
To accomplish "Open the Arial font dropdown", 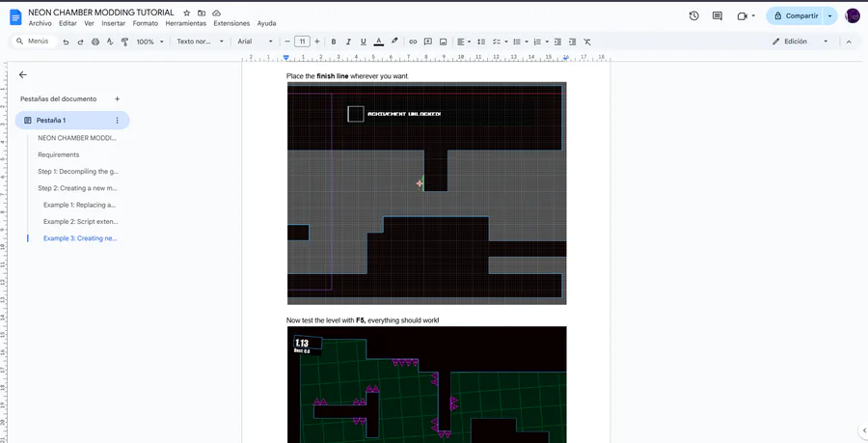I will pyautogui.click(x=256, y=42).
